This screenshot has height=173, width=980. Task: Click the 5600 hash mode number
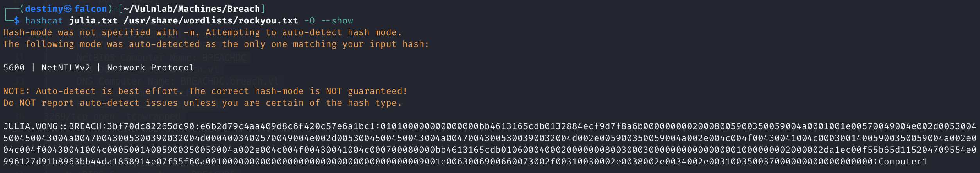(14, 68)
